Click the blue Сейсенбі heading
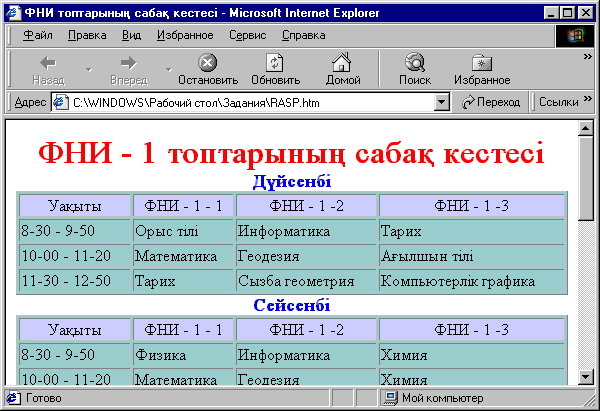The height and width of the screenshot is (411, 600). coord(292,305)
